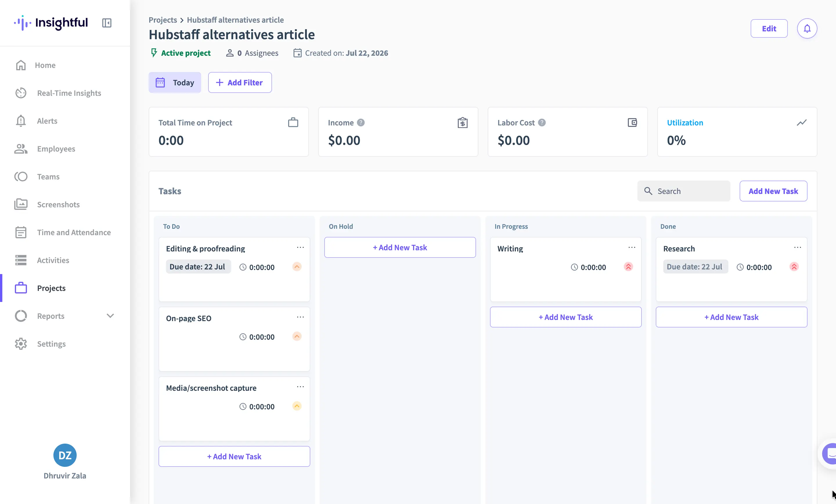Expand the Reports menu chevron
The image size is (836, 504).
(110, 316)
